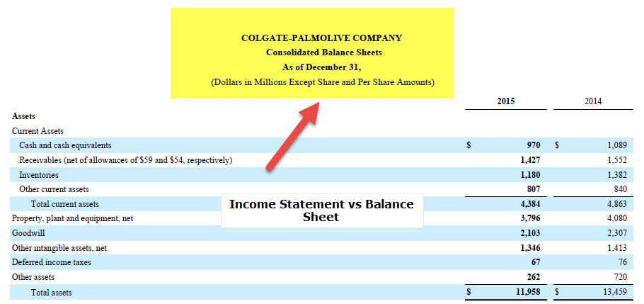
Task: Click the 2014 total assets value 13,459
Action: [614, 292]
